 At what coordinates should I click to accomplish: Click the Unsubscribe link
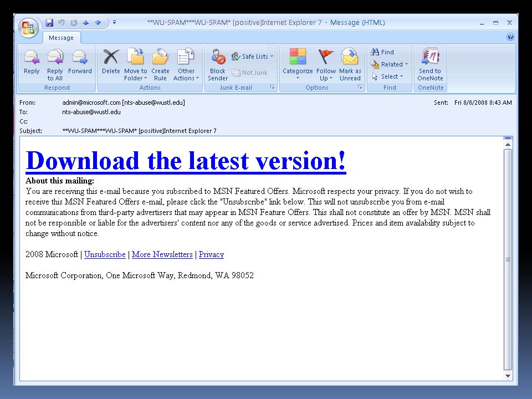click(105, 254)
